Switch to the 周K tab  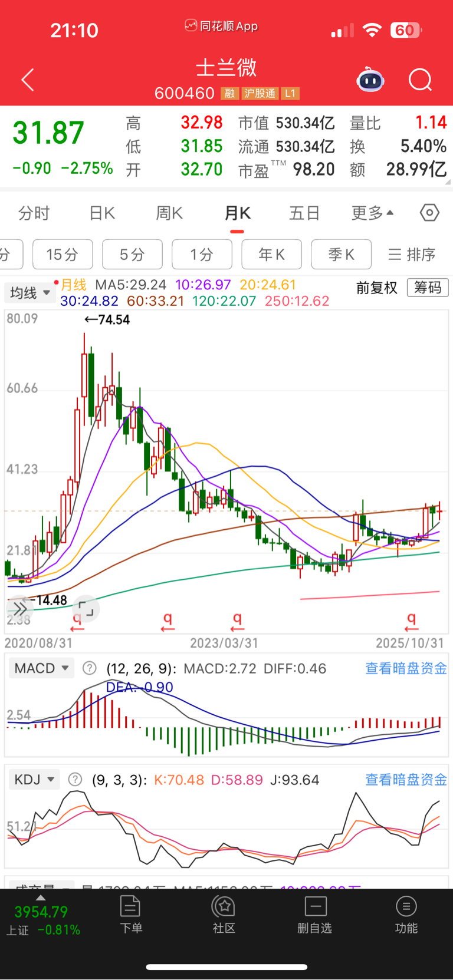click(x=169, y=213)
